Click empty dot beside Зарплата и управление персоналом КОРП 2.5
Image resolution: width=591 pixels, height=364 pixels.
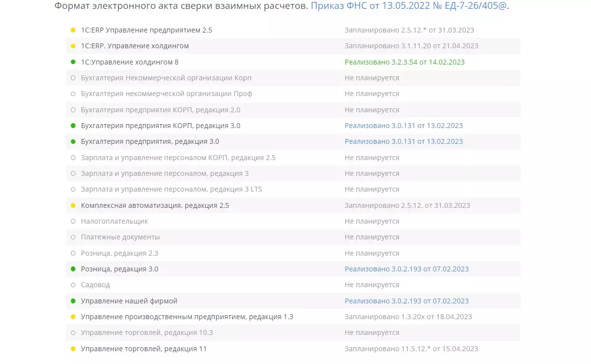tap(73, 158)
